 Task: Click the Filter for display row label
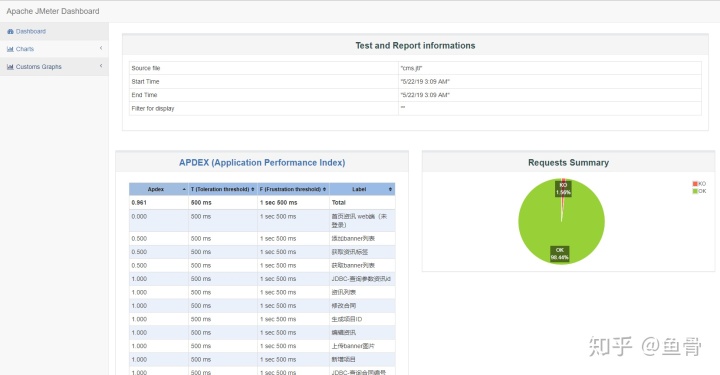click(x=152, y=109)
